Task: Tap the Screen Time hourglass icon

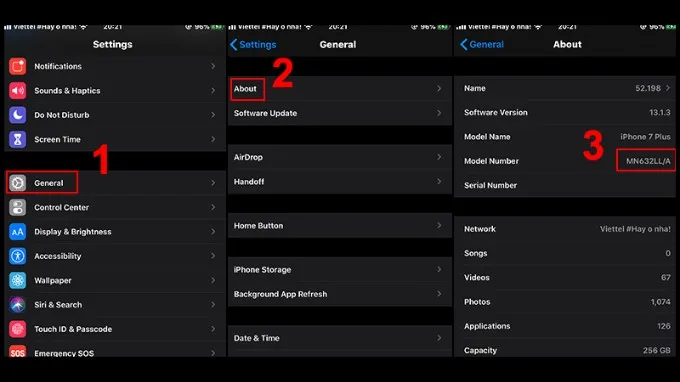Action: pos(17,139)
